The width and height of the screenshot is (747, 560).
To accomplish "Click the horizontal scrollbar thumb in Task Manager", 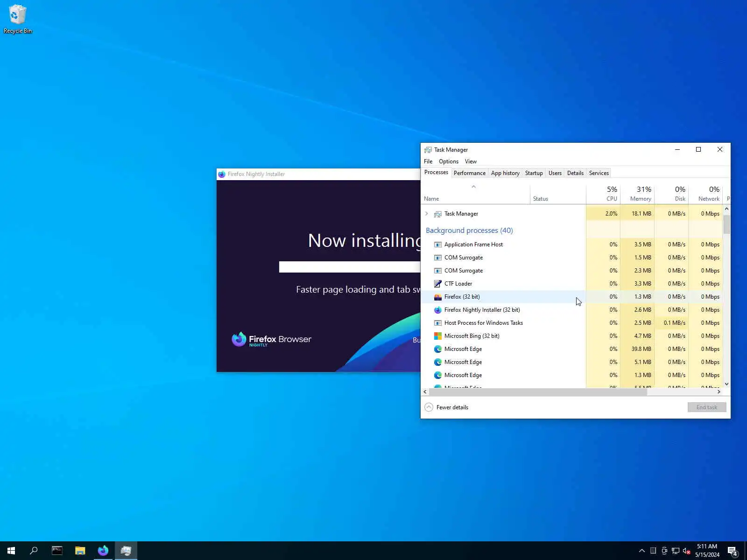I will (x=538, y=392).
